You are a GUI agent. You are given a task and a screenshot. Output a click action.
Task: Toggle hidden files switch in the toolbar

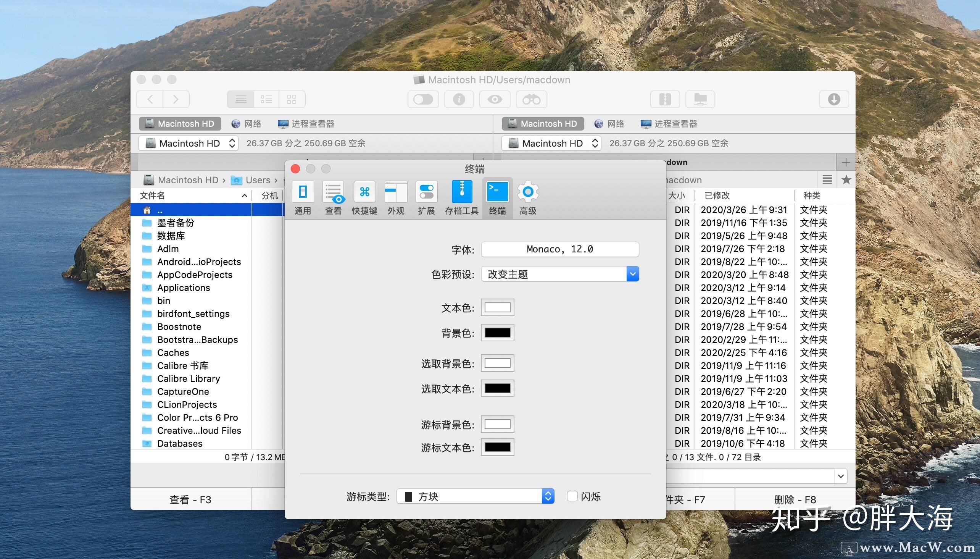(423, 99)
